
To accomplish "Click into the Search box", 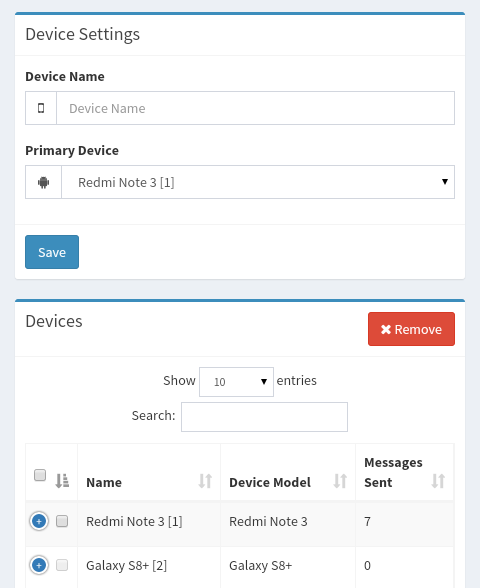I will 264,417.
